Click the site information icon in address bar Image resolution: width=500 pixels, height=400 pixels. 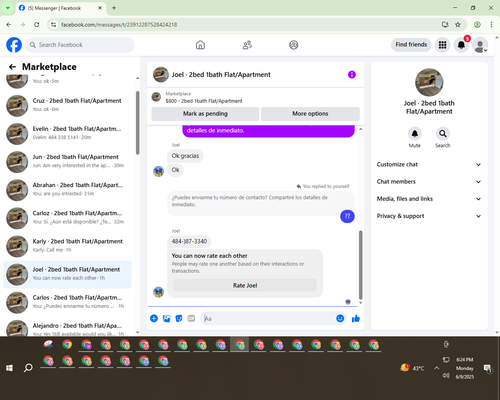click(x=53, y=25)
